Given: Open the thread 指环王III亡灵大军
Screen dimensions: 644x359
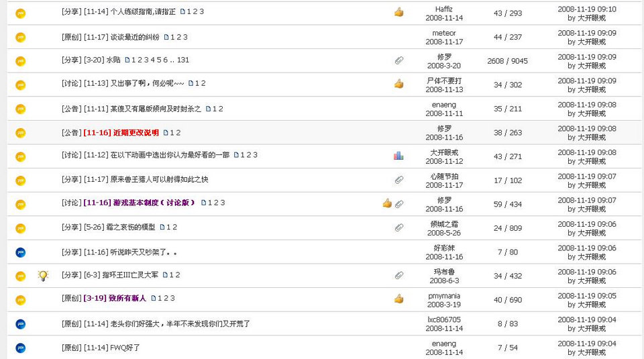Looking at the screenshot, I should pyautogui.click(x=121, y=275).
